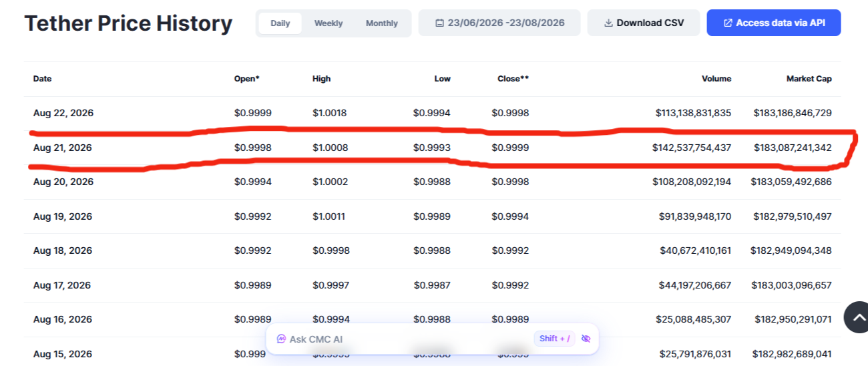Screen dimensions: 868x366
Task: Click the $1.0008 high value for Aug 21
Action: (x=330, y=148)
